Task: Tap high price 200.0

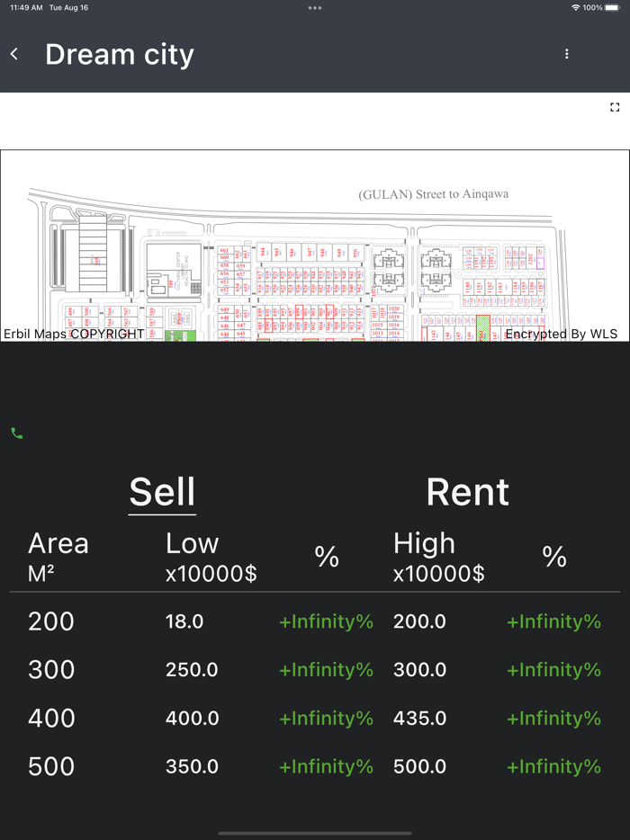Action: click(419, 621)
